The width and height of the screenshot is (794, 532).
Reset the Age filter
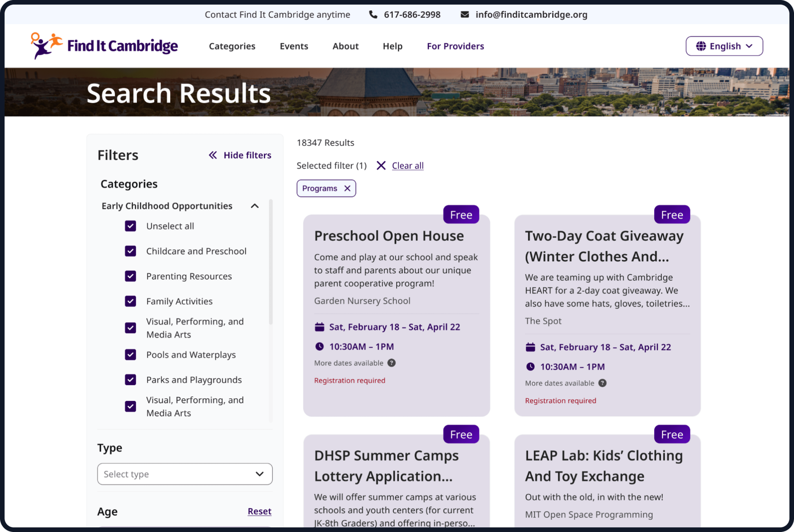259,511
